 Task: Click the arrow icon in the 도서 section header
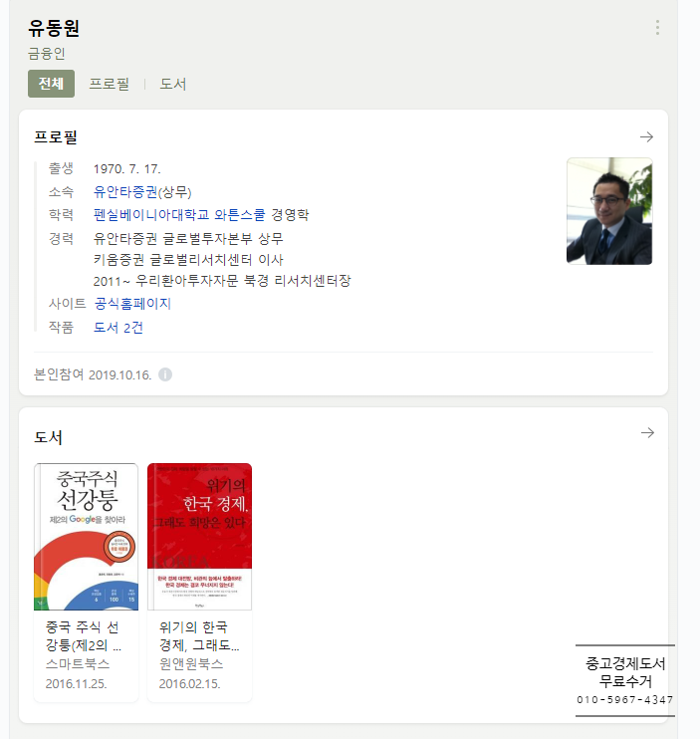[647, 432]
